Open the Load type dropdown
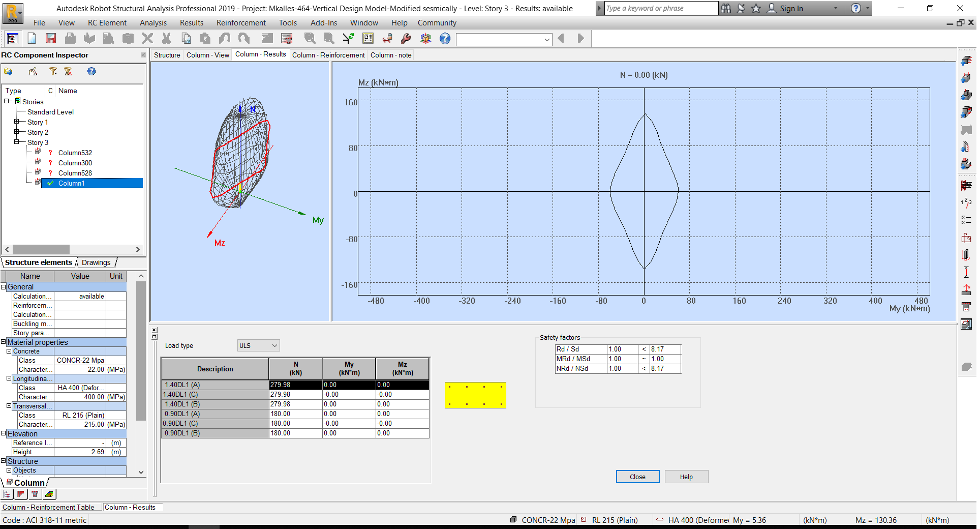Screen dimensions: 980x529 pyautogui.click(x=258, y=345)
